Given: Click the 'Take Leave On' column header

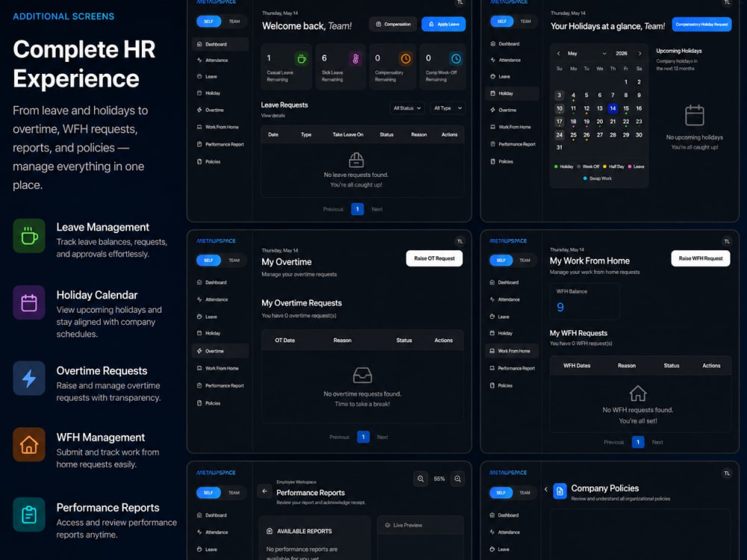Looking at the screenshot, I should tap(348, 134).
